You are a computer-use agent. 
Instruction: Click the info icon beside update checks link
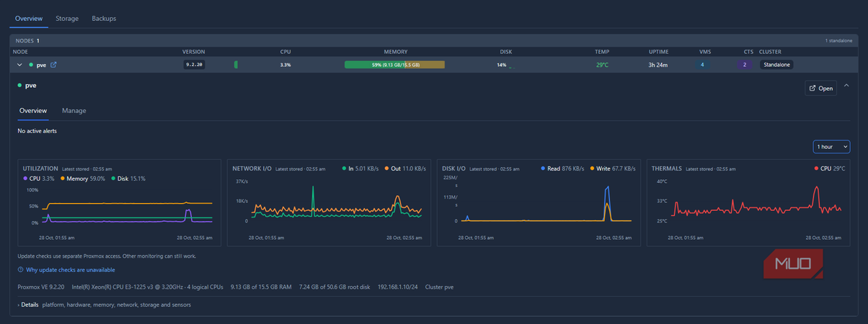[20, 270]
